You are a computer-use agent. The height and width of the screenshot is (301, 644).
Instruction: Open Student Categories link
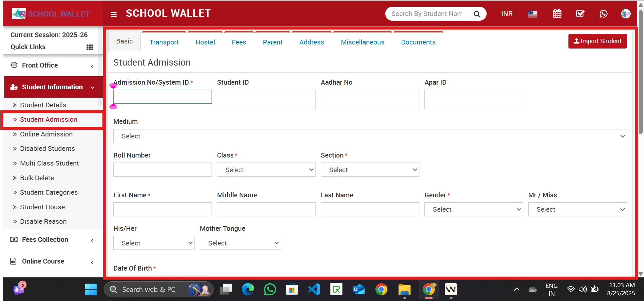49,192
